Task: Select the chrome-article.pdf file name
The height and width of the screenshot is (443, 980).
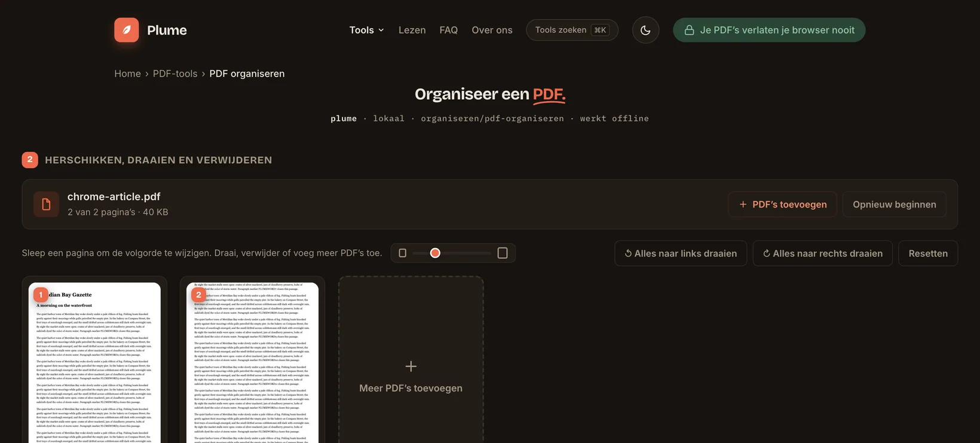Action: 114,197
